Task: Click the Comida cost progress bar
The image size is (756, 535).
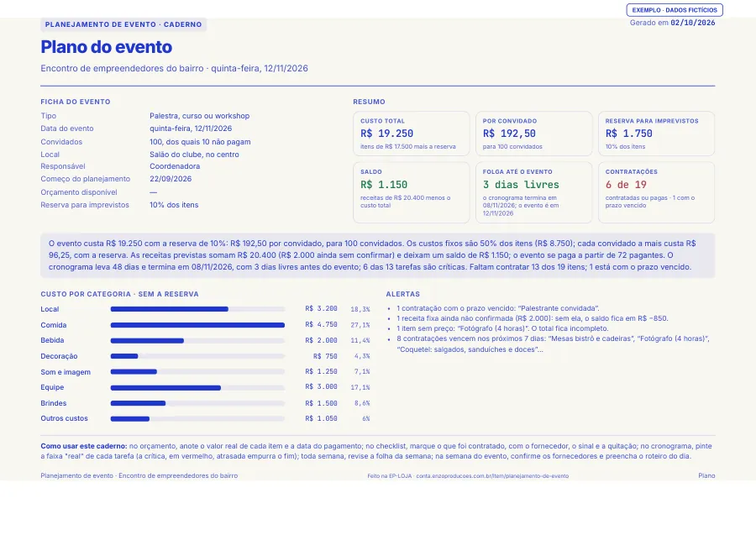Action: 197,325
